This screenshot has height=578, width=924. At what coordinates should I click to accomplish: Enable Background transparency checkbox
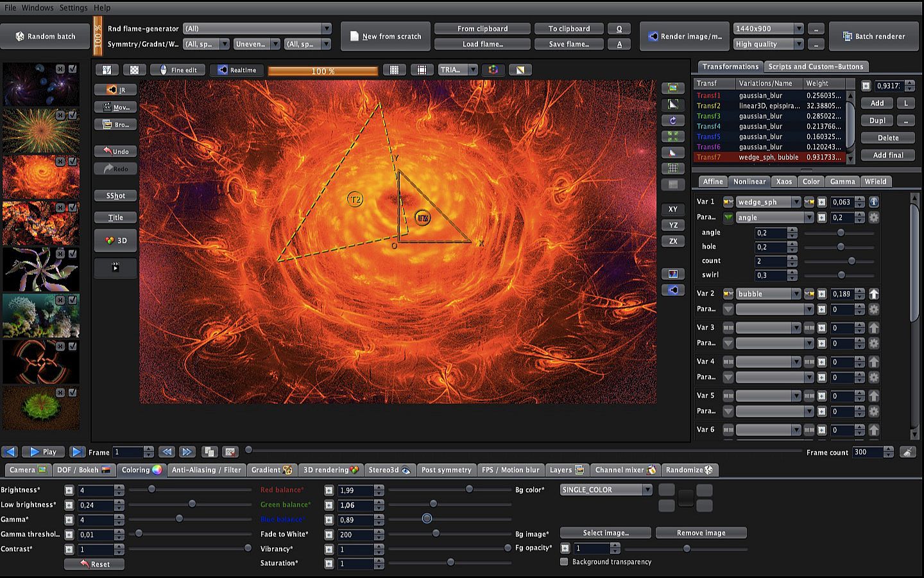click(564, 562)
